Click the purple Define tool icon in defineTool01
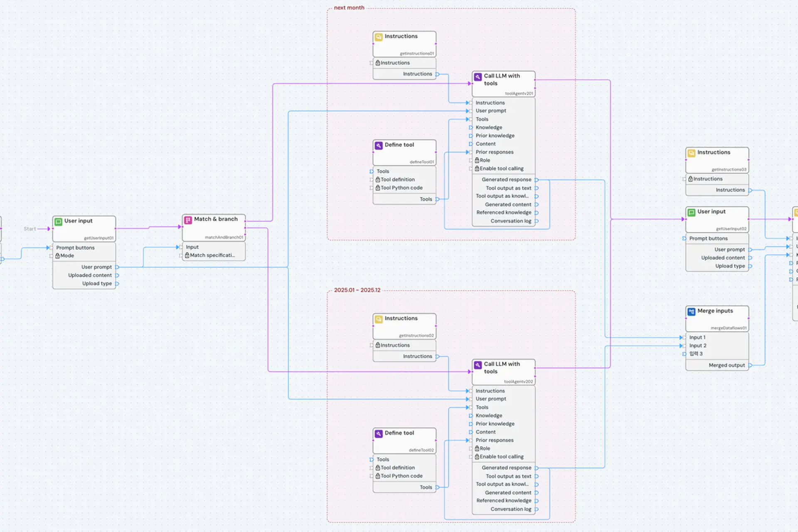This screenshot has height=532, width=798. coord(379,145)
